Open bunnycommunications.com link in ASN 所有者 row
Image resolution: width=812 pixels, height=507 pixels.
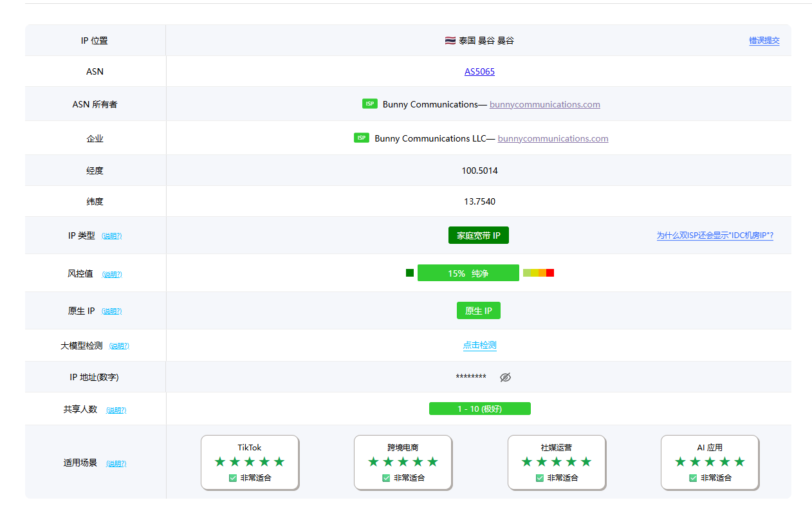545,104
